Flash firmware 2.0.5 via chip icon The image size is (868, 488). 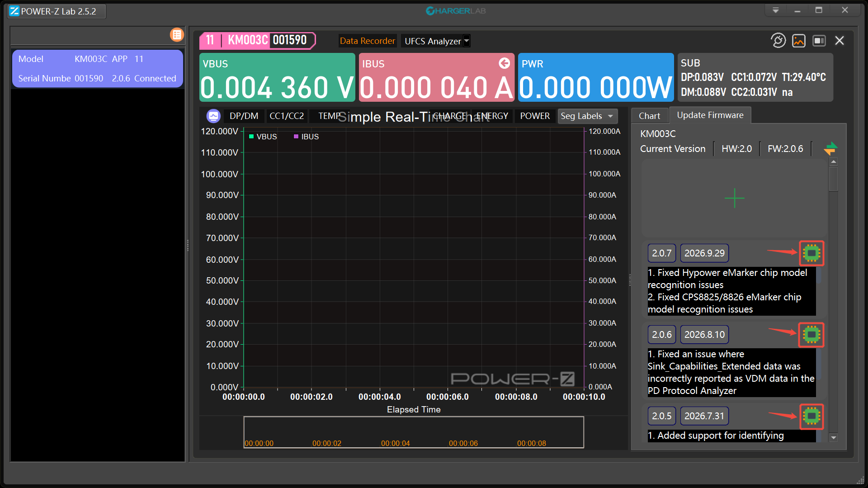point(811,416)
